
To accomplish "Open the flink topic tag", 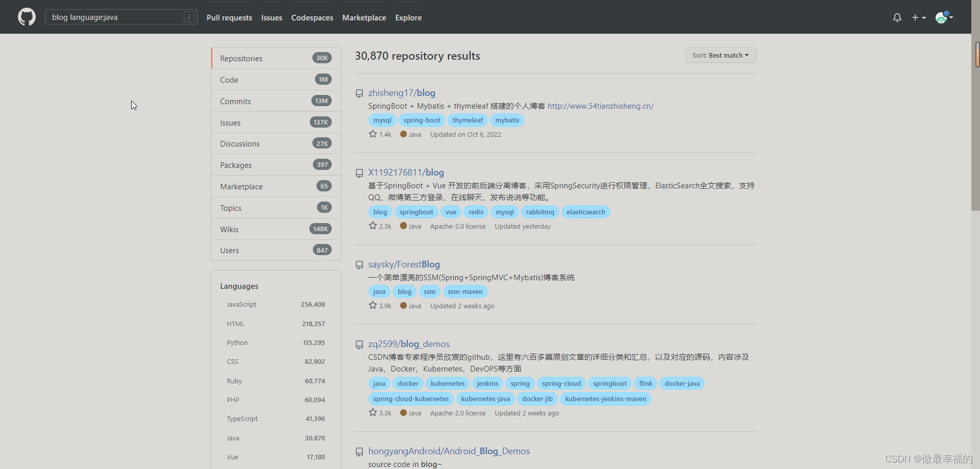I will point(646,383).
